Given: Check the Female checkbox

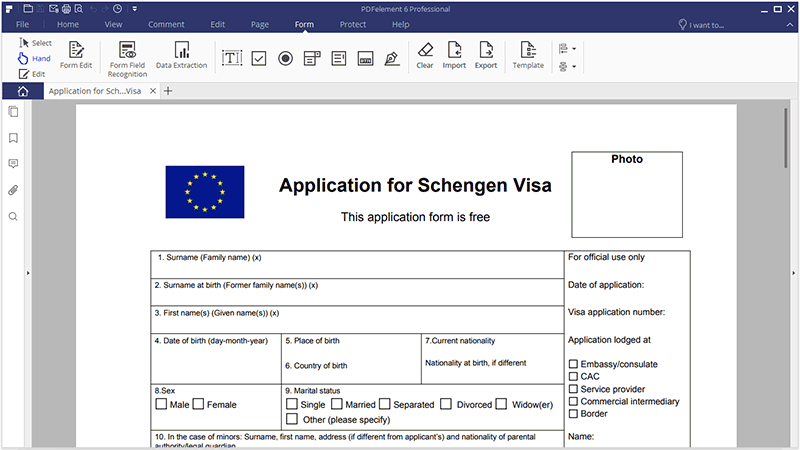Looking at the screenshot, I should [198, 404].
